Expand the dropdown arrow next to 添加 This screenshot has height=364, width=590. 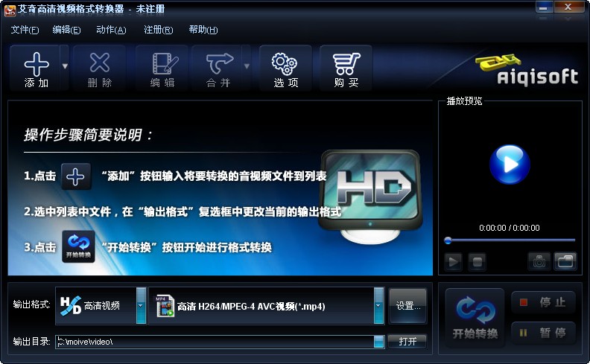[65, 66]
